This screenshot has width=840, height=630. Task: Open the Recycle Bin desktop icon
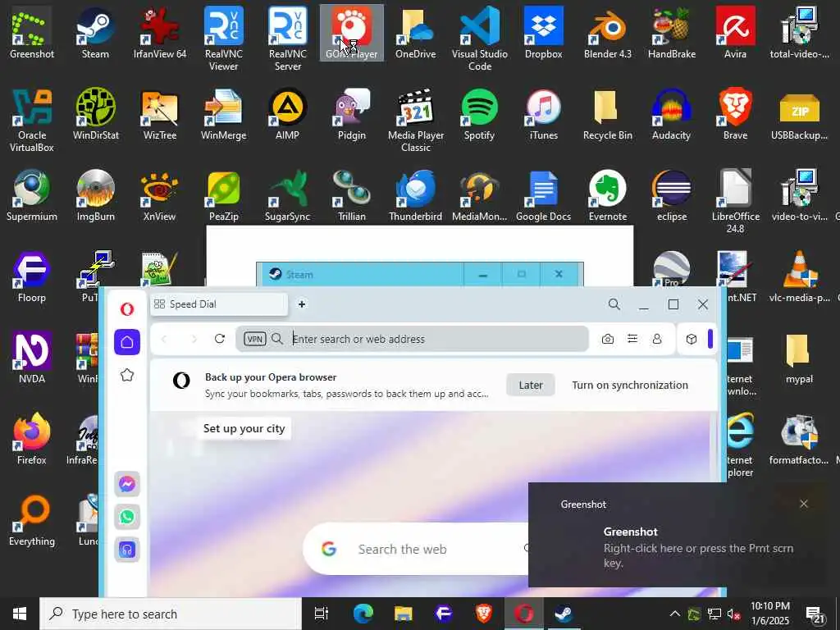click(608, 113)
